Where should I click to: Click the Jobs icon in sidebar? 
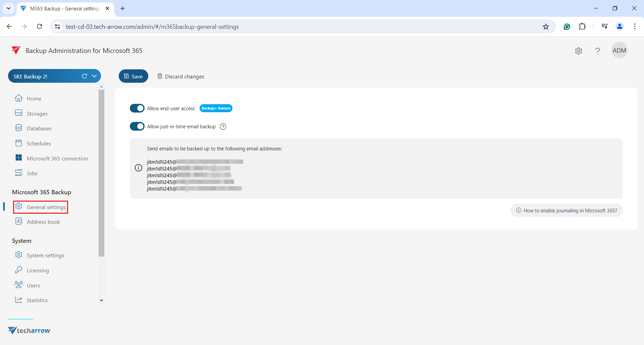tap(19, 173)
